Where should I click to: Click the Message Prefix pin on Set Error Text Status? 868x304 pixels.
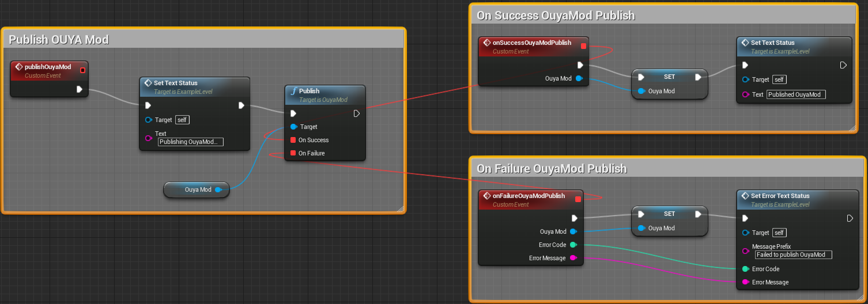click(x=746, y=252)
